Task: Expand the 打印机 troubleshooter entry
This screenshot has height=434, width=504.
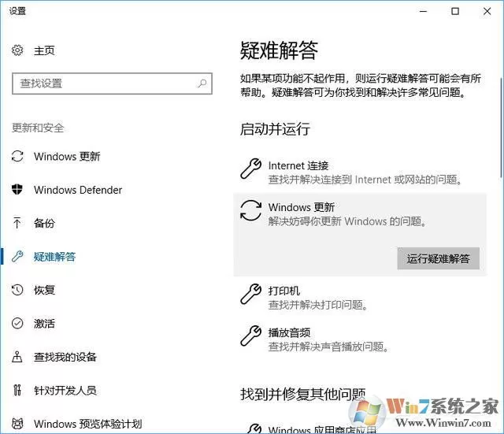Action: pos(360,298)
